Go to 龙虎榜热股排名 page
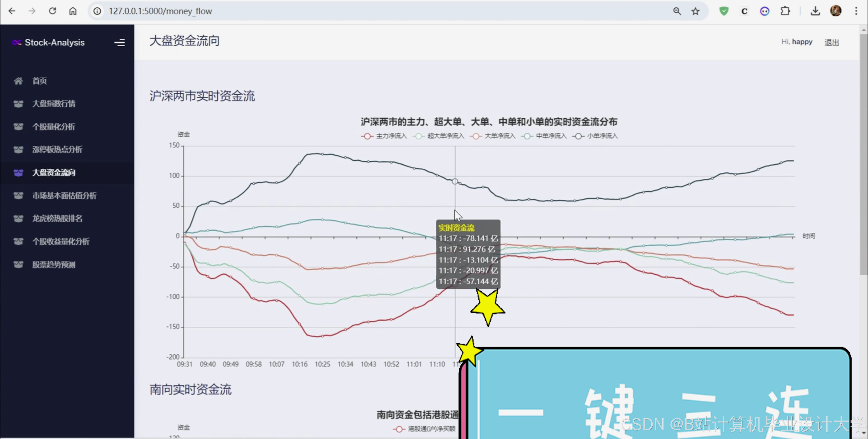The image size is (868, 439). tap(57, 218)
